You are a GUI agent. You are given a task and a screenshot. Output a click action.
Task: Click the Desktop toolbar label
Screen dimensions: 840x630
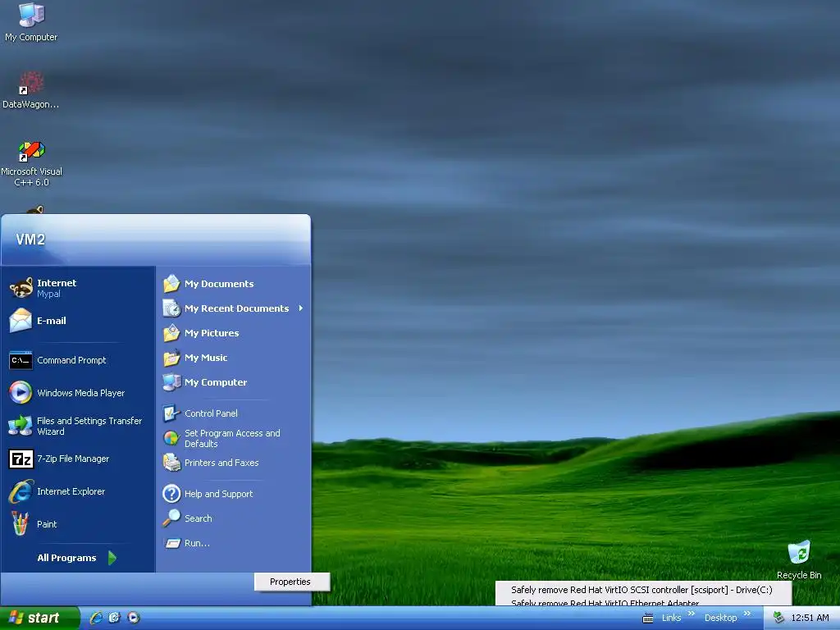720,618
